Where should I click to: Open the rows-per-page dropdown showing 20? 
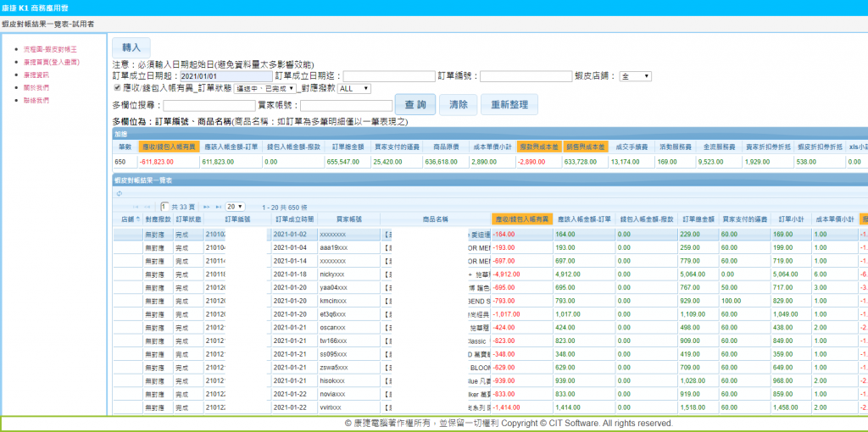(x=235, y=207)
